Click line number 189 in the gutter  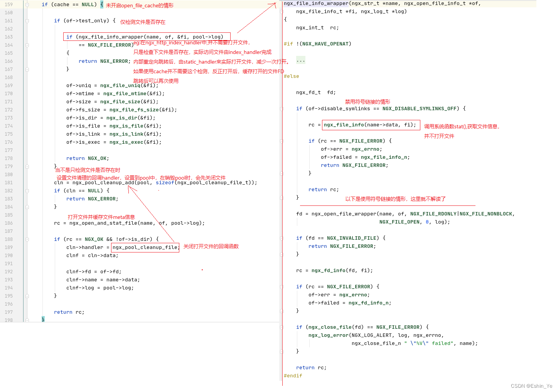[8, 247]
